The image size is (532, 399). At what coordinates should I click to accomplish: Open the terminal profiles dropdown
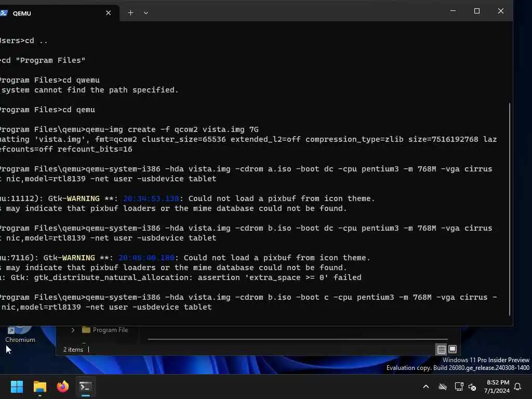click(146, 13)
